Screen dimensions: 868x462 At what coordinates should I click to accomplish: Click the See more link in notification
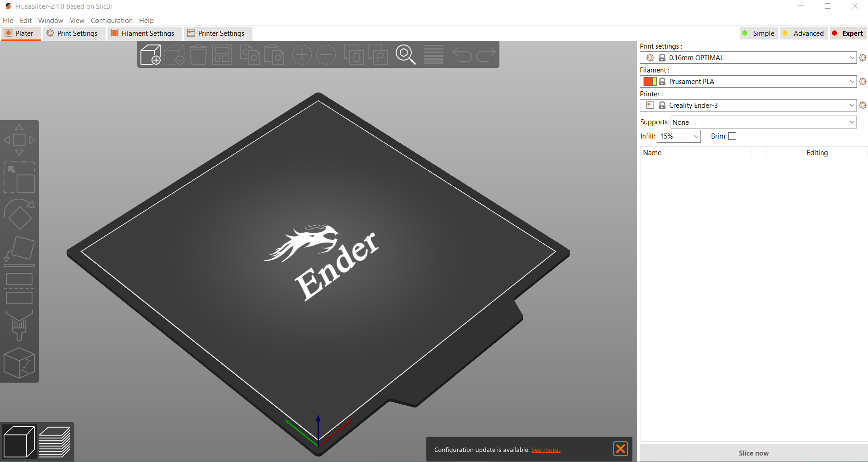(546, 450)
